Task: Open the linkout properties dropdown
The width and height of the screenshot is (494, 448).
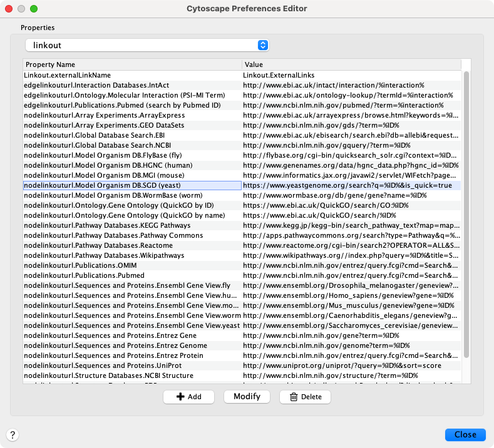Action: click(147, 45)
